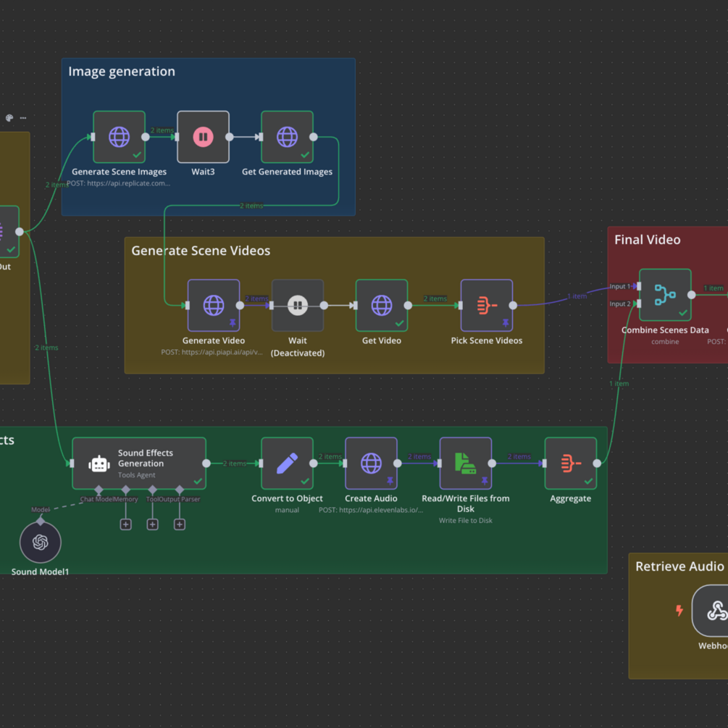This screenshot has width=728, height=728.
Task: Click the Read/Write Files from Disk node
Action: point(466,463)
